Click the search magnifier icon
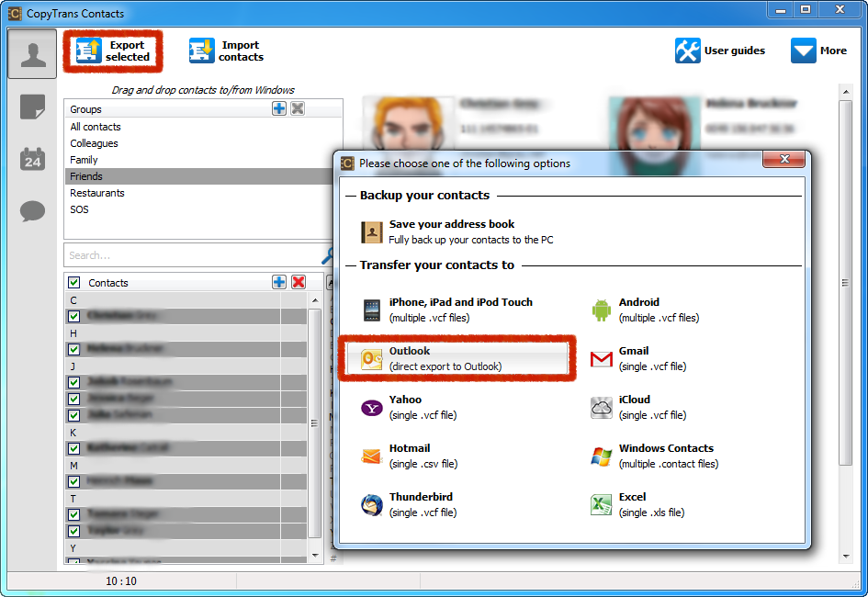The width and height of the screenshot is (868, 597). point(328,255)
